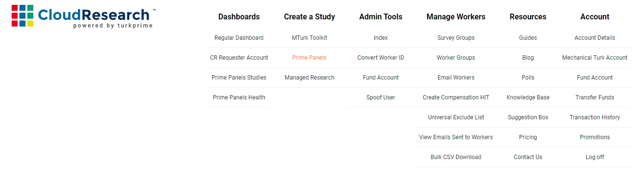Image resolution: width=644 pixels, height=178 pixels.
Task: Open Mechanical Turk Account settings
Action: click(x=595, y=58)
